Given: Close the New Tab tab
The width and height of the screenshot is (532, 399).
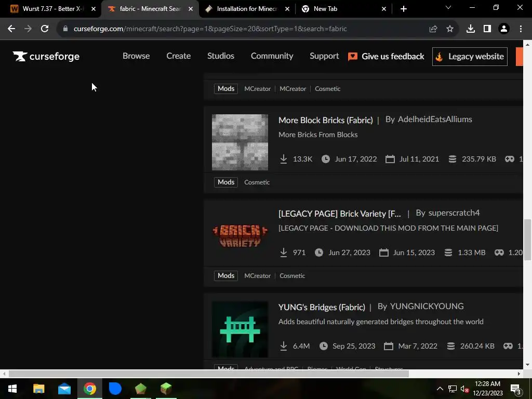Looking at the screenshot, I should (x=384, y=9).
